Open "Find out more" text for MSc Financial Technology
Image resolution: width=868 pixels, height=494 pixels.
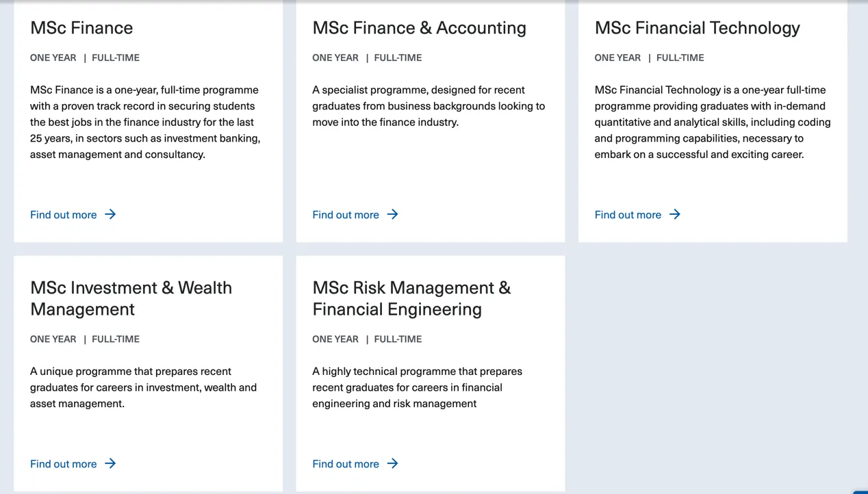click(x=628, y=215)
